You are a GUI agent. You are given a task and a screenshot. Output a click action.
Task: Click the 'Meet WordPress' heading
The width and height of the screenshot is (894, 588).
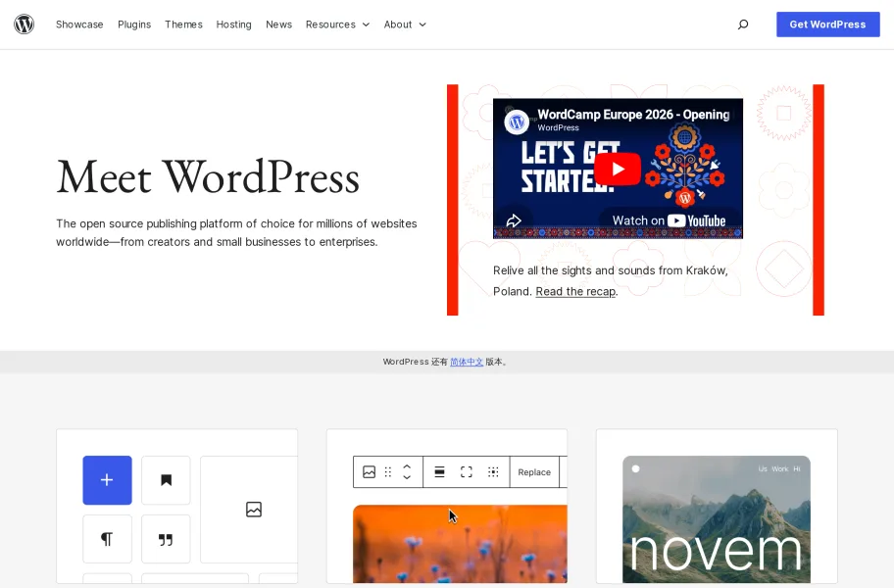(208, 177)
